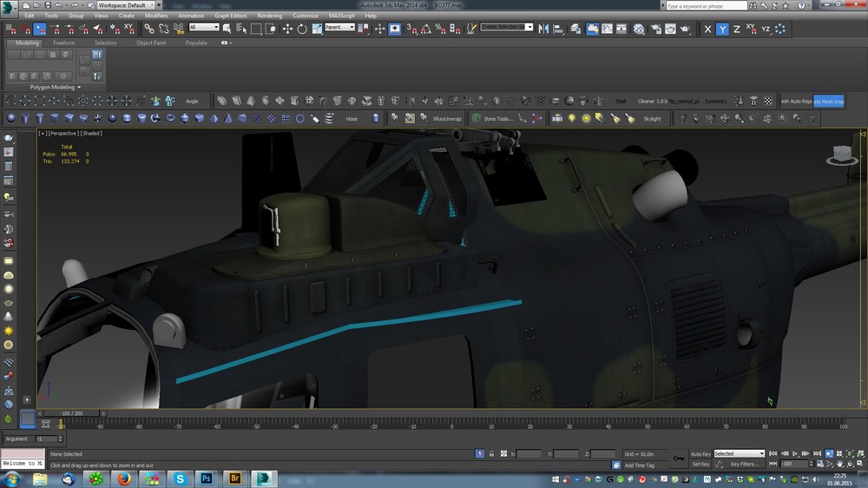868x488 pixels.
Task: Click the Mirror tool icon
Action: pos(542,29)
